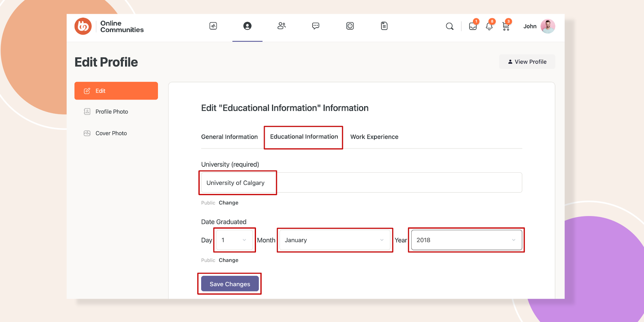Open the photos nav icon
Viewport: 644px width, 322px height.
[x=350, y=26]
